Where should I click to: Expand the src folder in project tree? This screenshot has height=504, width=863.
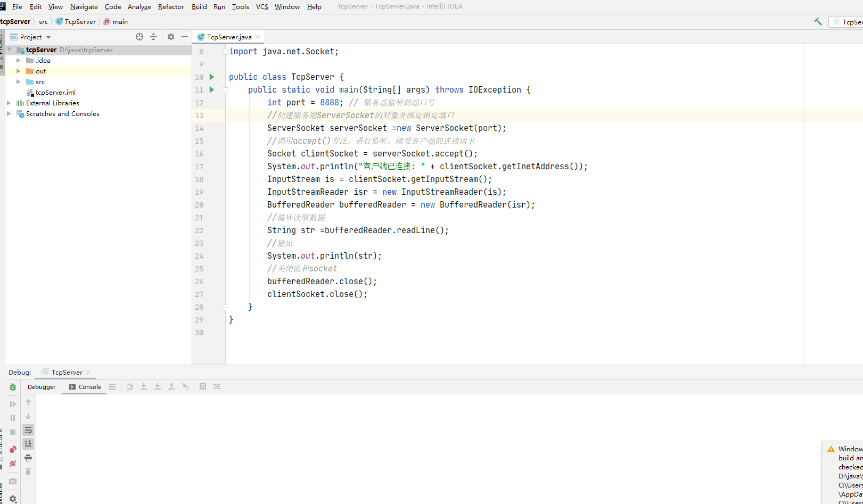tap(19, 81)
